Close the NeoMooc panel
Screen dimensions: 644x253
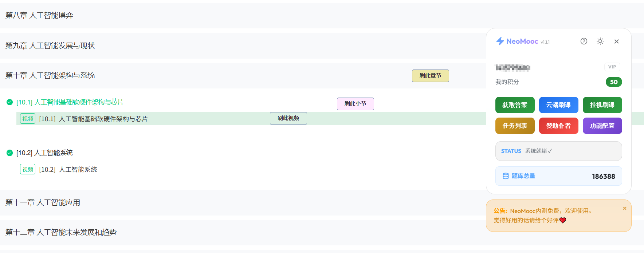click(x=616, y=41)
